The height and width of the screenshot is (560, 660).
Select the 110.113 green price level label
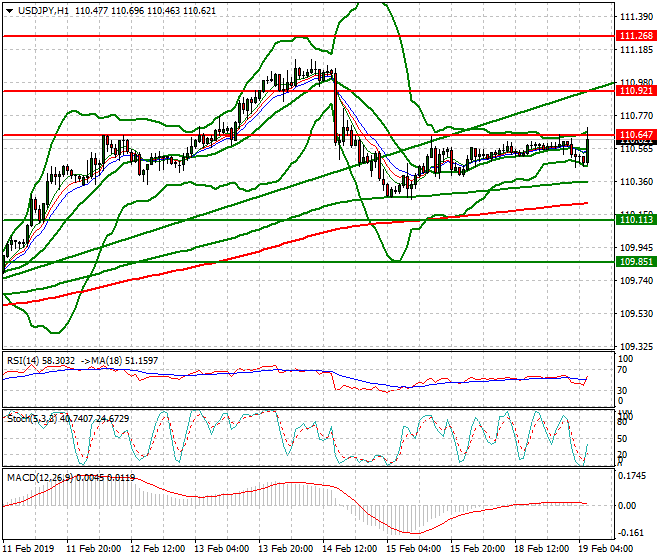pos(636,219)
